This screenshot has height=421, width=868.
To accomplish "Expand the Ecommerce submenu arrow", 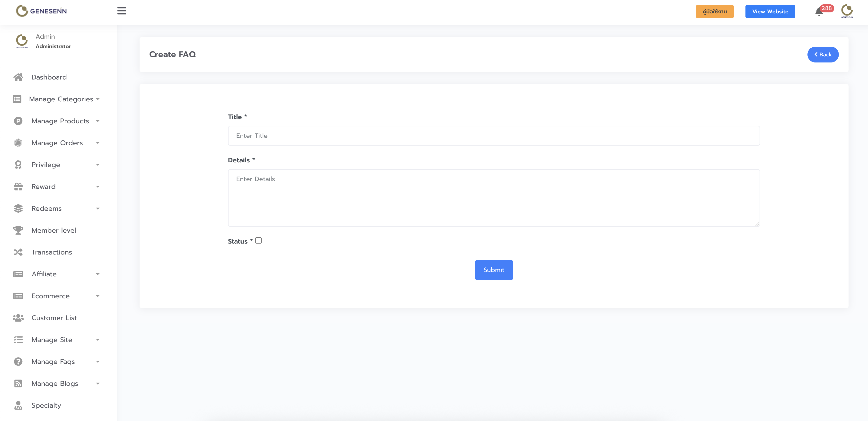I will (x=98, y=296).
